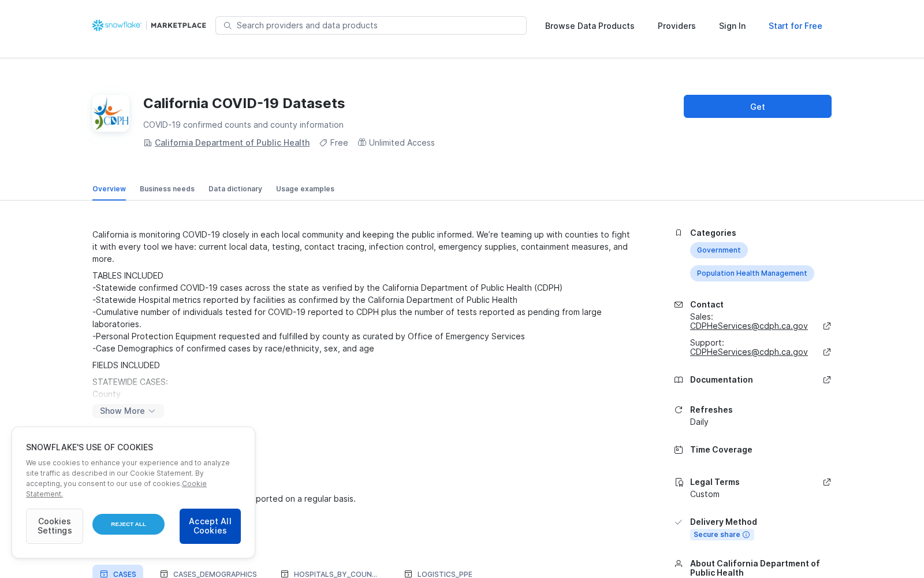Select the LOGISTICS_PPE table tab
The image size is (924, 578).
438,572
